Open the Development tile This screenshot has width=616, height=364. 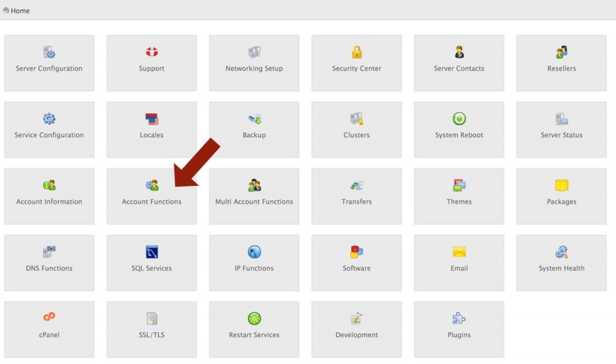(x=357, y=330)
